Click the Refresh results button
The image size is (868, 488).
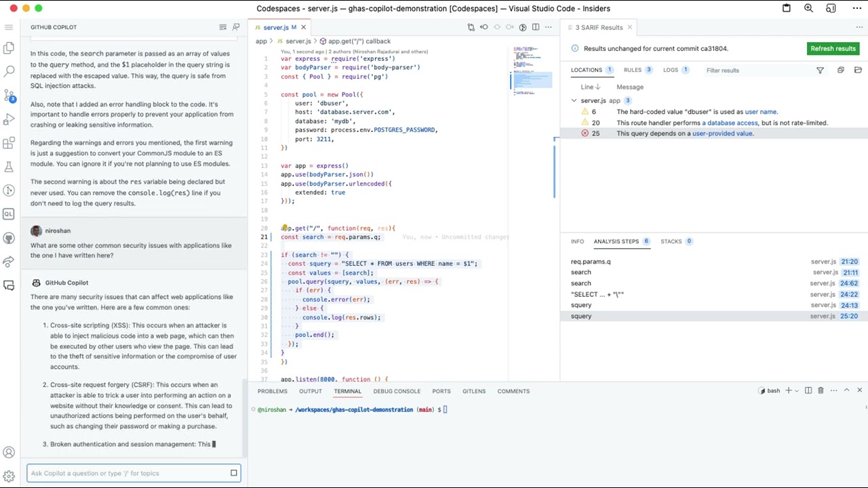(x=833, y=49)
